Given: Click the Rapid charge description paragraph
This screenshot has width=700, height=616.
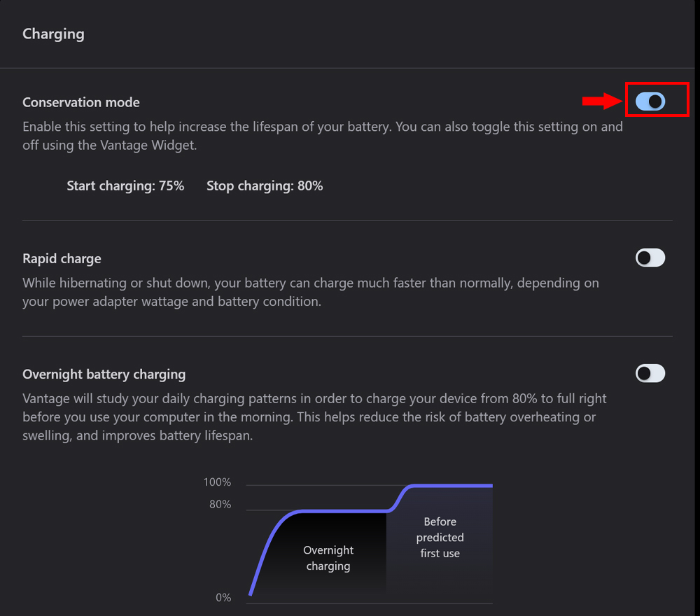Looking at the screenshot, I should tap(310, 293).
